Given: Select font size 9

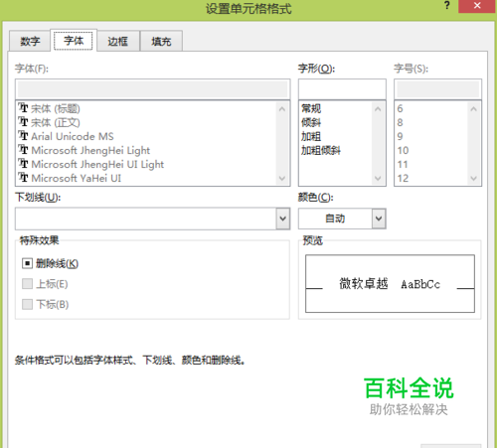Looking at the screenshot, I should (x=400, y=136).
